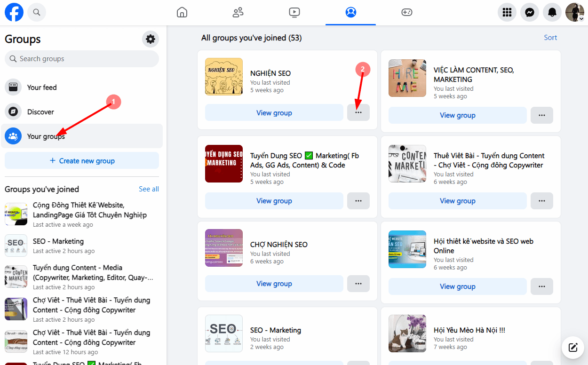Open SEO - Marketing group in sidebar list
Image resolution: width=588 pixels, height=365 pixels.
[x=82, y=246]
